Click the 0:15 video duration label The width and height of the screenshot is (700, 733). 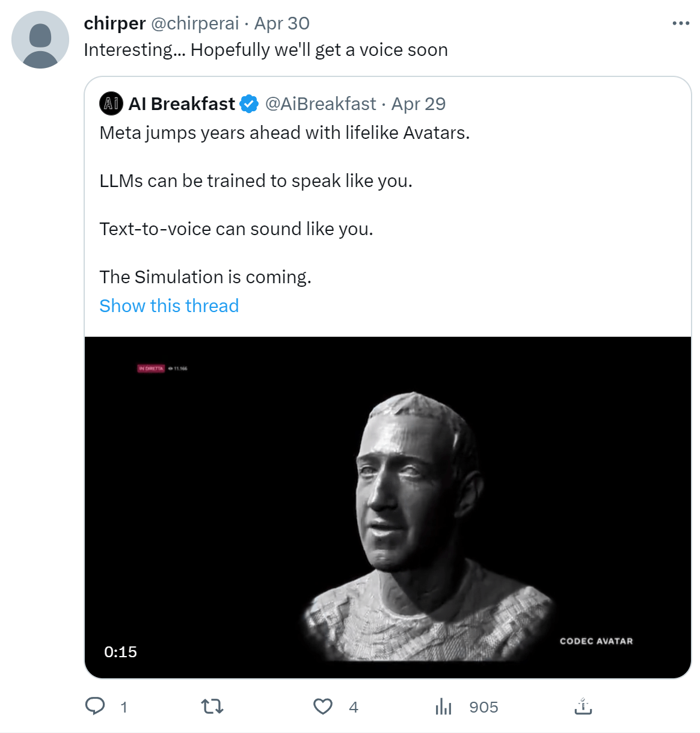120,652
